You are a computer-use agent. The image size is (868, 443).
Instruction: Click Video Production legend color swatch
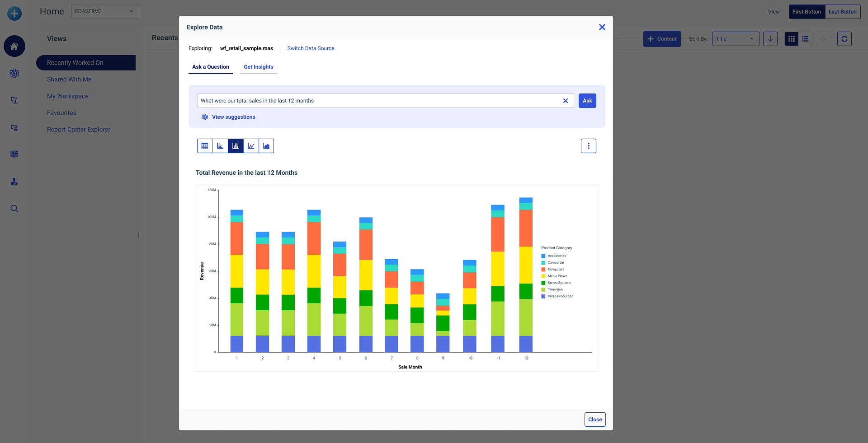click(543, 296)
